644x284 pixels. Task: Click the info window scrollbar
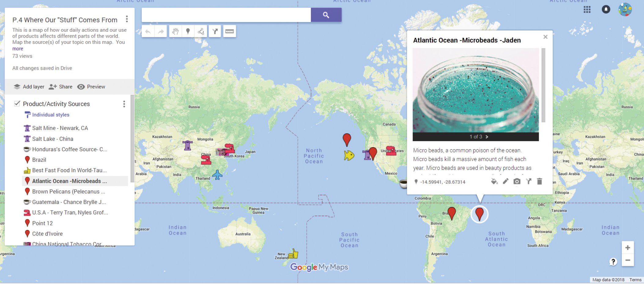(x=543, y=85)
